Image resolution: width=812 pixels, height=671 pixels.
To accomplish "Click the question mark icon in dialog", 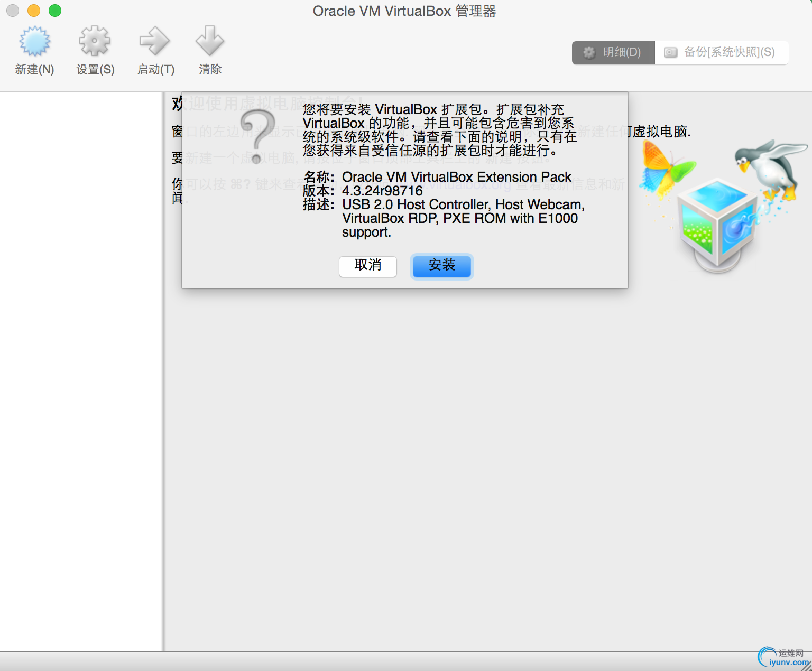I will pyautogui.click(x=258, y=136).
